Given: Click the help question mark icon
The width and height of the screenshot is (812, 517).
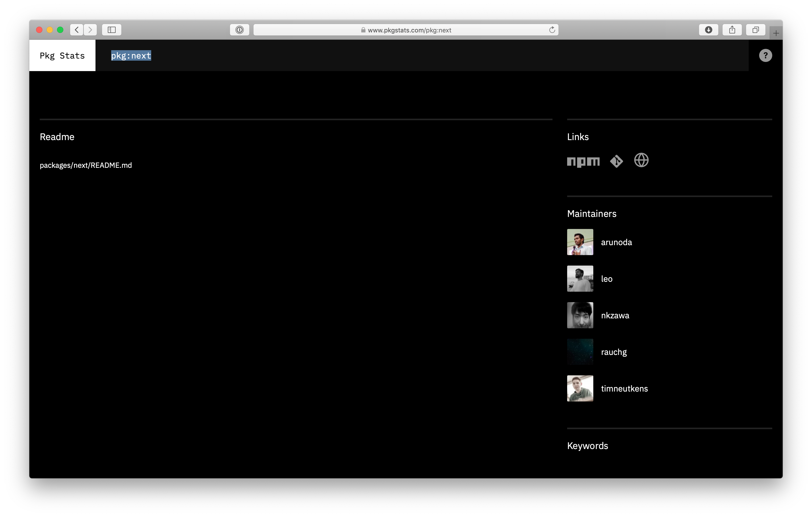Looking at the screenshot, I should tap(765, 56).
